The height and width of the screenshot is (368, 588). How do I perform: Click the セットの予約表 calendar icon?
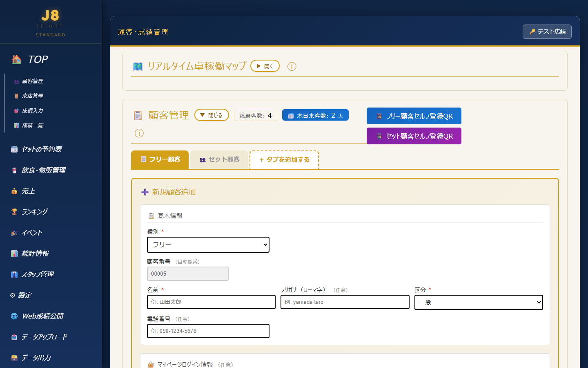point(14,149)
